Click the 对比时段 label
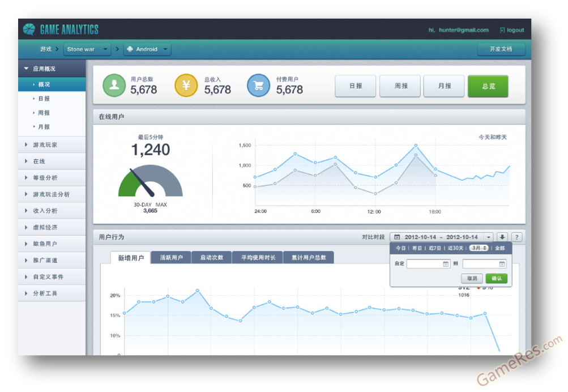 pos(373,237)
